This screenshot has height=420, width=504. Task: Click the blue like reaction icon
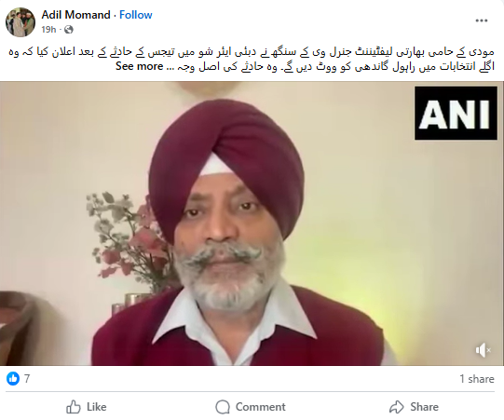(x=13, y=378)
